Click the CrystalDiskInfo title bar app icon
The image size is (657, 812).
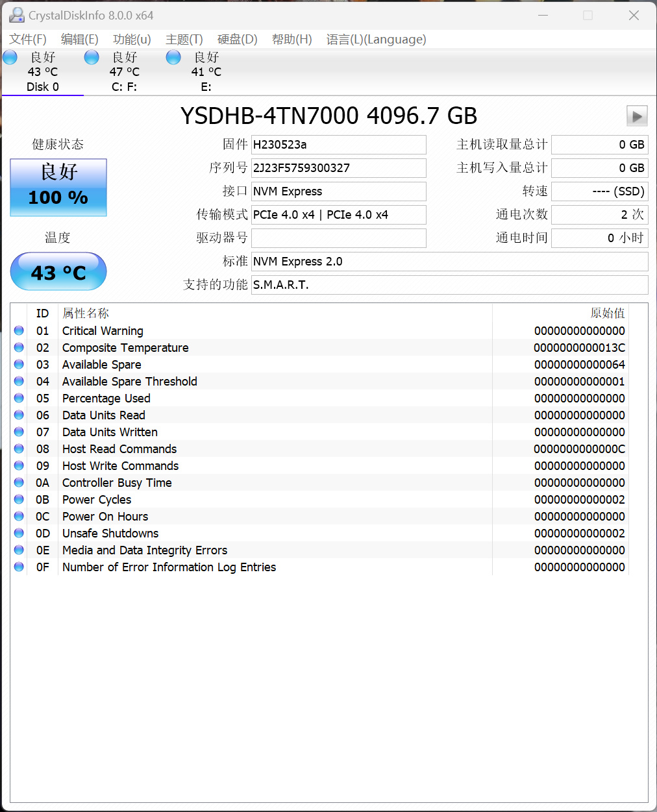pyautogui.click(x=17, y=15)
